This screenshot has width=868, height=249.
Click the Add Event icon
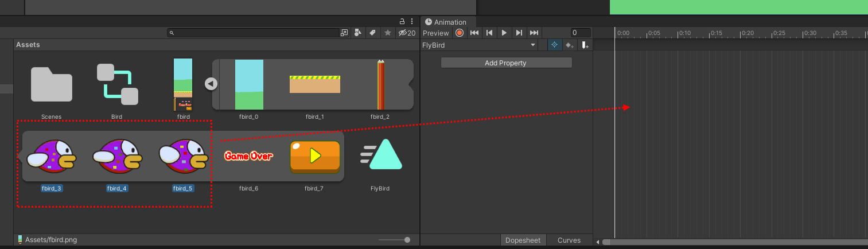tap(585, 45)
